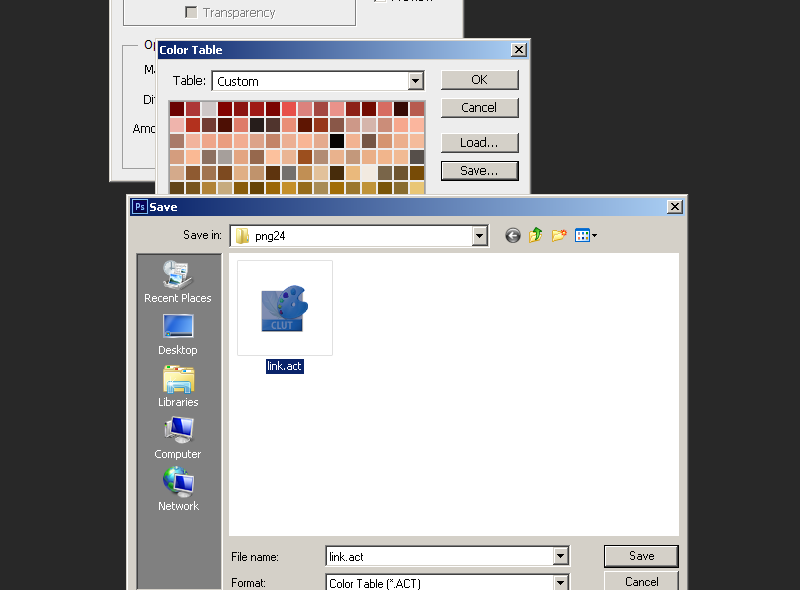
Task: Select the link.act CLUT file thumbnail
Action: pos(285,308)
